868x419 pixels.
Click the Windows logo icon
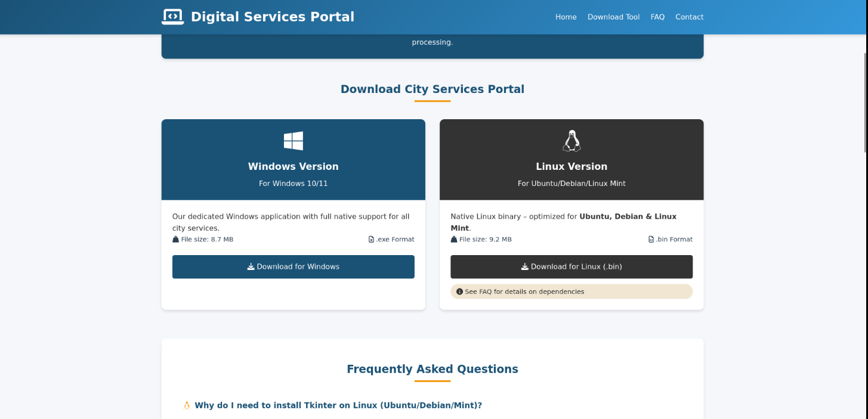pos(293,141)
